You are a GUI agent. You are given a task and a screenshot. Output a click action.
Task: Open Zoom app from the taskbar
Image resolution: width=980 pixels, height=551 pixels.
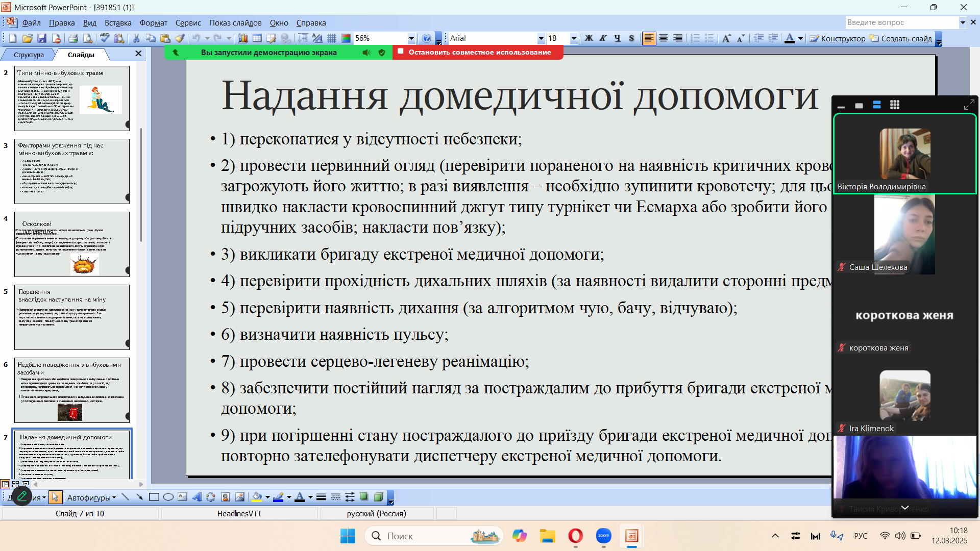[x=603, y=536]
